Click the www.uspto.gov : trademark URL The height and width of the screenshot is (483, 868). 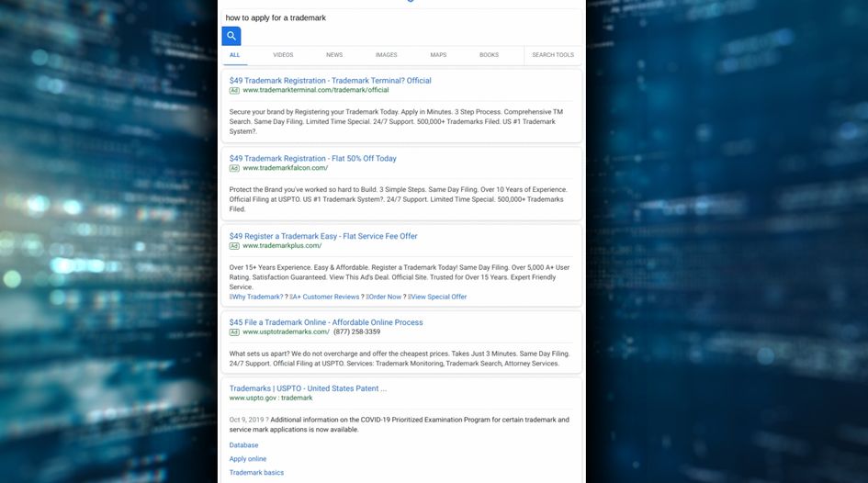[x=271, y=398]
